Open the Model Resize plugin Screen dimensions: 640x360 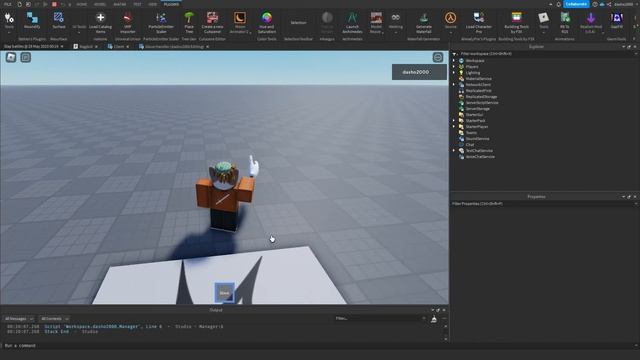point(376,22)
